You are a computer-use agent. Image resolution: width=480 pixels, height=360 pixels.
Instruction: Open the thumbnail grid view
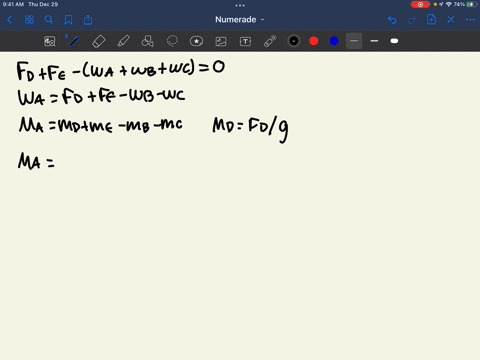point(29,20)
